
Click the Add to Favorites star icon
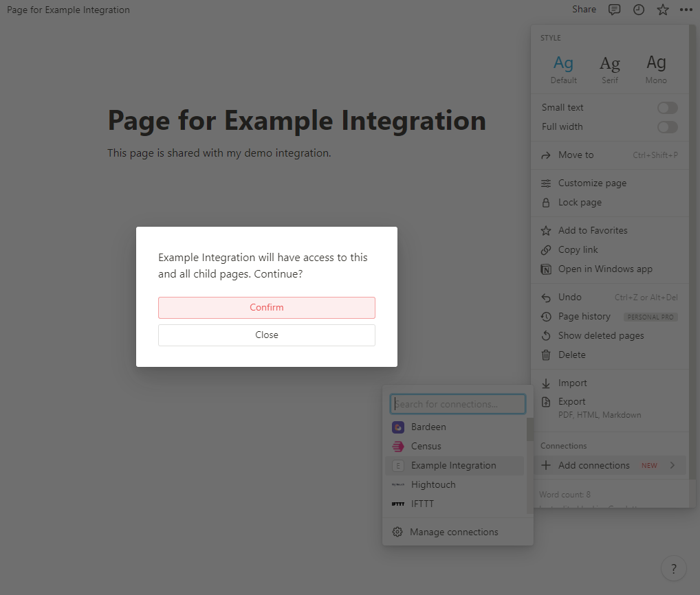tap(545, 231)
